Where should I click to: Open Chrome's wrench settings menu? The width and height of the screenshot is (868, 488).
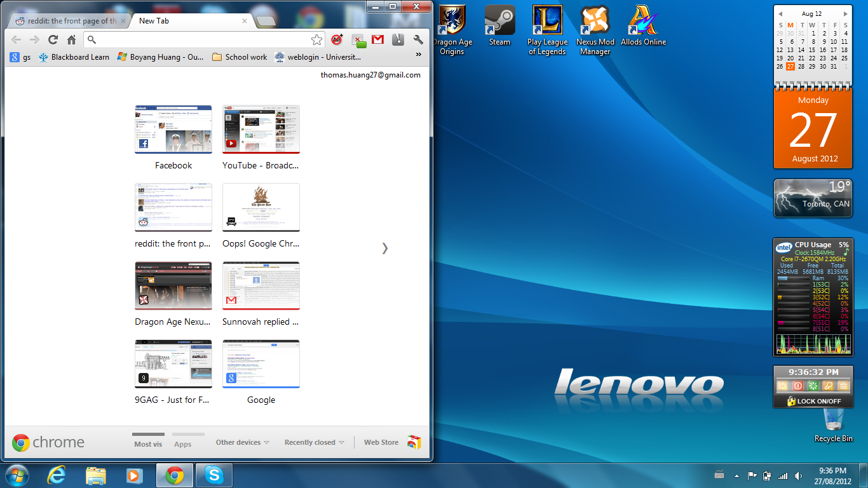pos(418,39)
